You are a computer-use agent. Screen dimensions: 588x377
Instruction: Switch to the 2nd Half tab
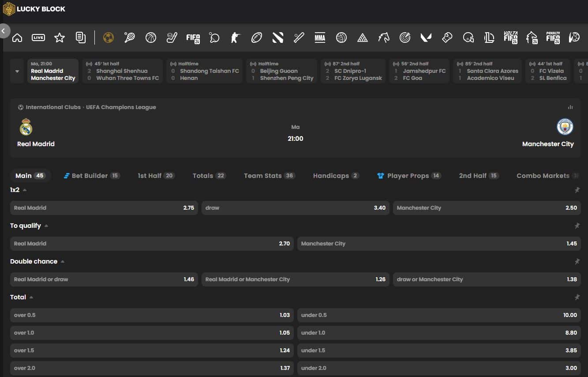479,176
